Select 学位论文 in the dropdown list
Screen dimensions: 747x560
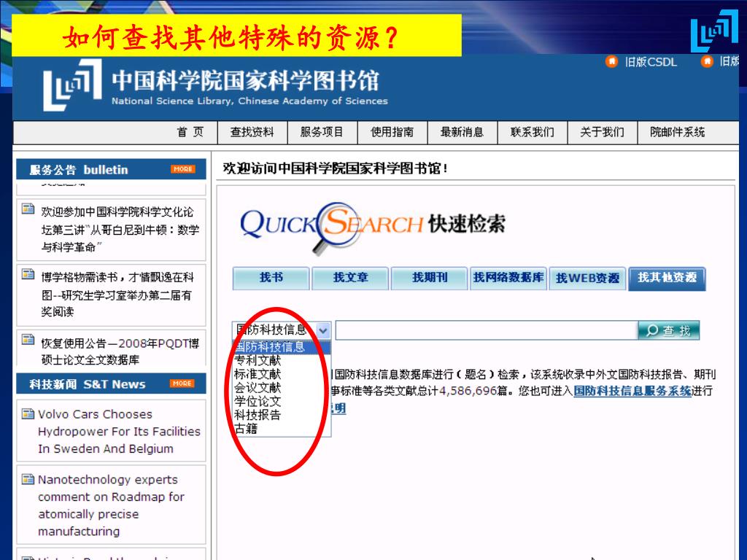(x=281, y=402)
